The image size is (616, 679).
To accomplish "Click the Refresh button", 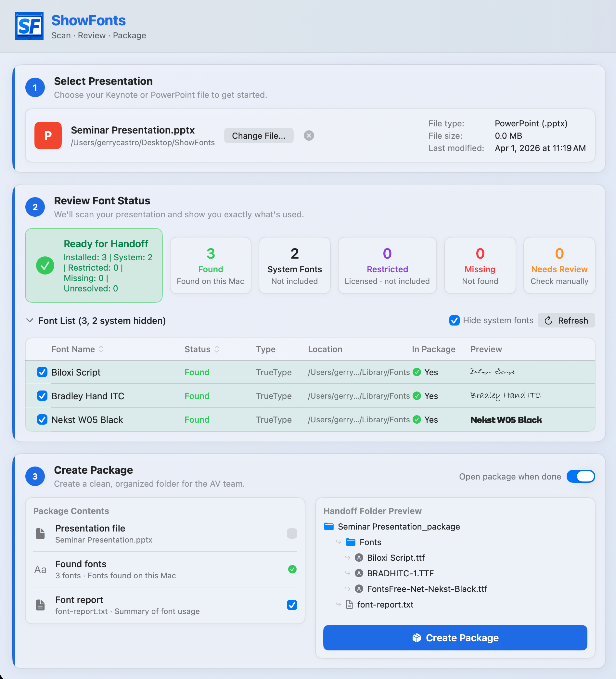I will tap(566, 320).
